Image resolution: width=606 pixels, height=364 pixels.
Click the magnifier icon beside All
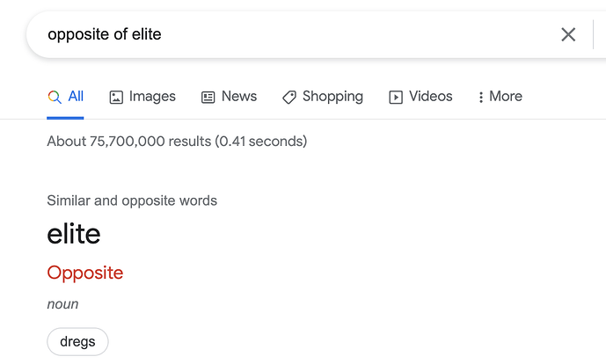55,97
